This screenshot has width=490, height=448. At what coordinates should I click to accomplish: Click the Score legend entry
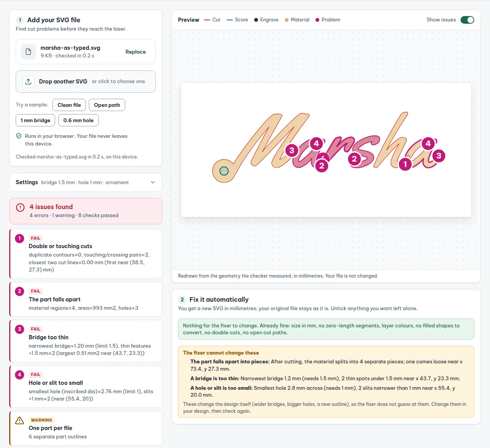(x=237, y=20)
